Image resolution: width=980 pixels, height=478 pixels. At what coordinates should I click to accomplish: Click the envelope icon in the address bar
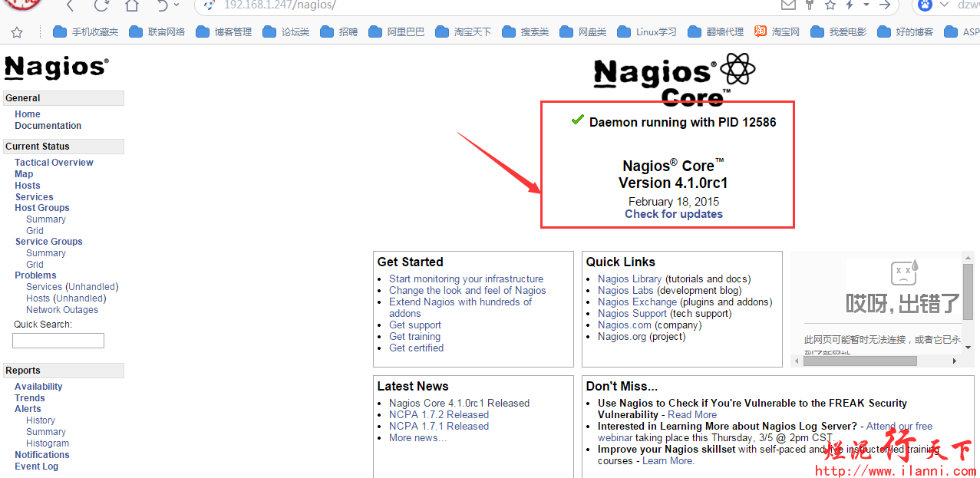point(788,5)
